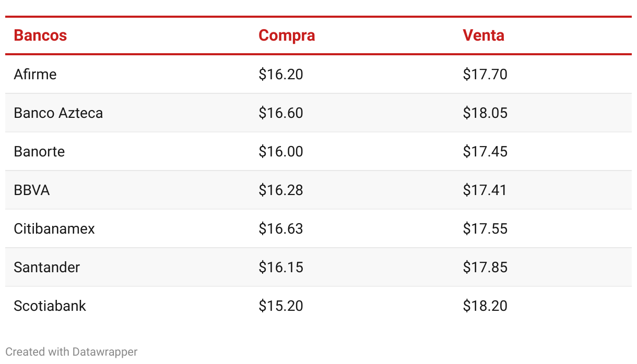Click BBVA compra price $16.28

coord(281,190)
